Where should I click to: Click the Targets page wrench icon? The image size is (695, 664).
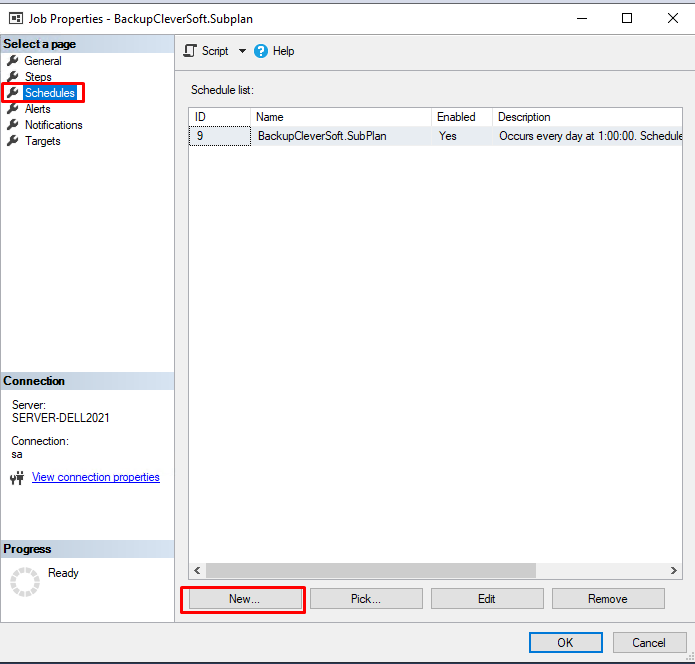(x=13, y=141)
